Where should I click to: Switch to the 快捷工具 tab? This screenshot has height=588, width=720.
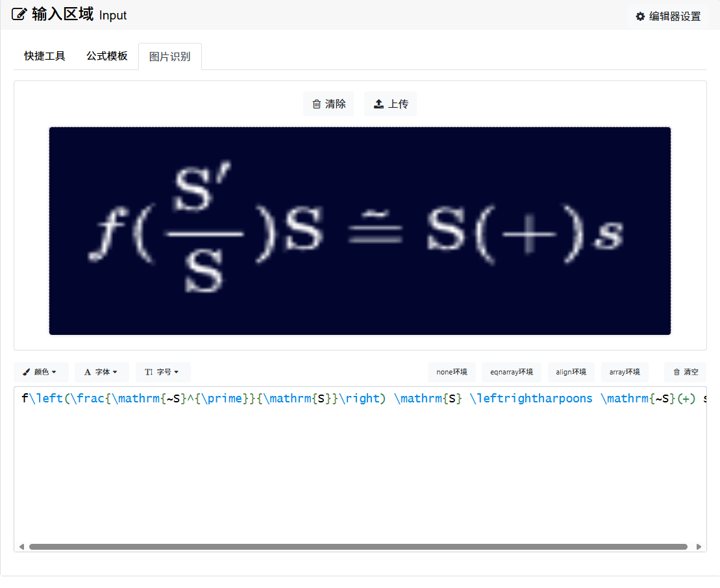click(45, 56)
